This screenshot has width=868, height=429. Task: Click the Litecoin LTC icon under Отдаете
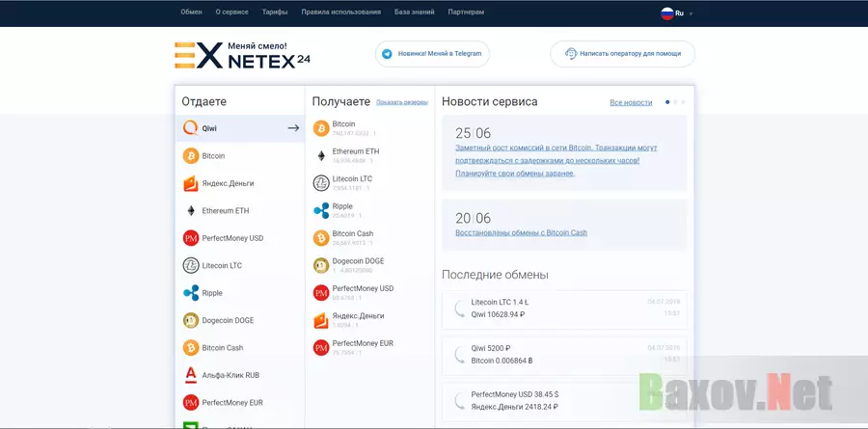[191, 266]
